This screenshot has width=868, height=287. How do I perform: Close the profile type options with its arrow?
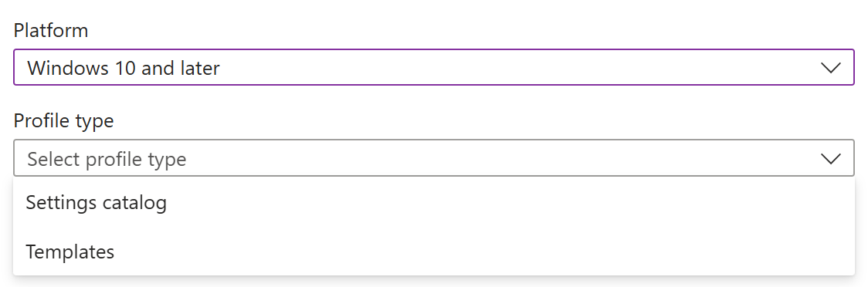click(830, 159)
